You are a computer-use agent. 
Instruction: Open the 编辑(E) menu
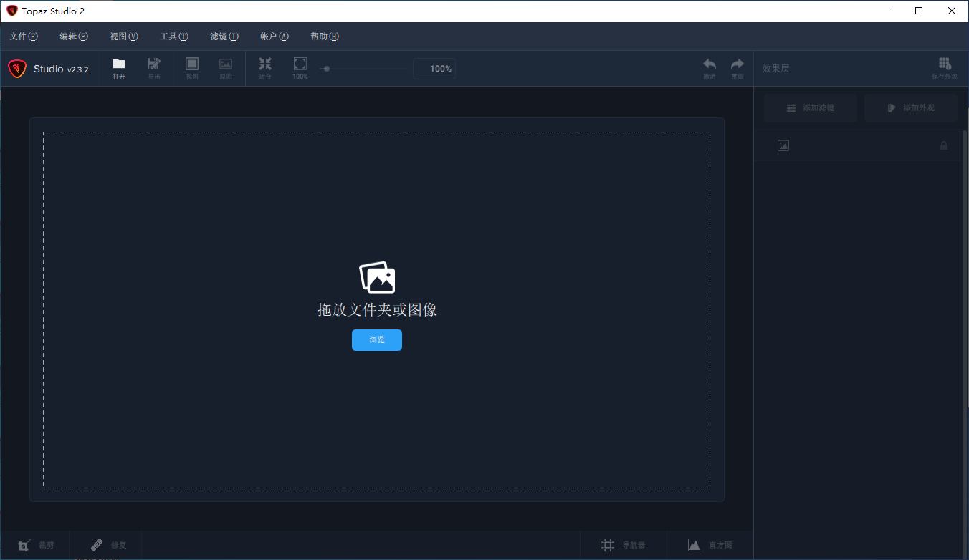click(x=74, y=37)
